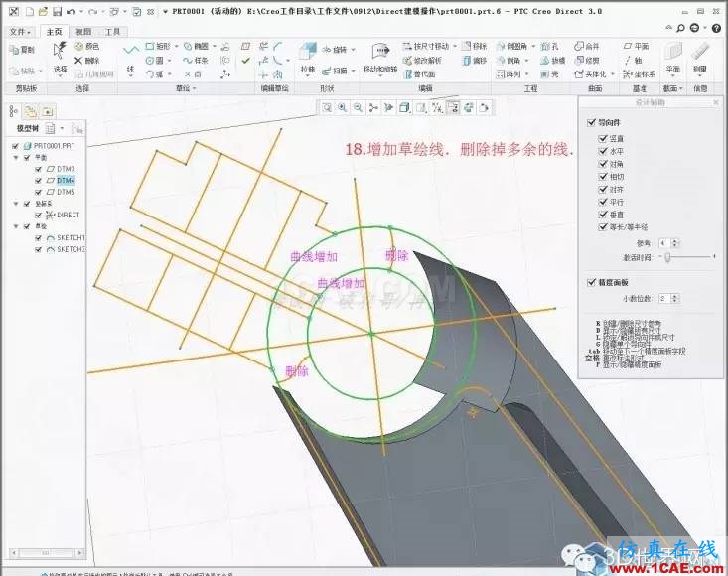
Task: Toggle visibility checkbox for SKETCH1
Action: 39,238
